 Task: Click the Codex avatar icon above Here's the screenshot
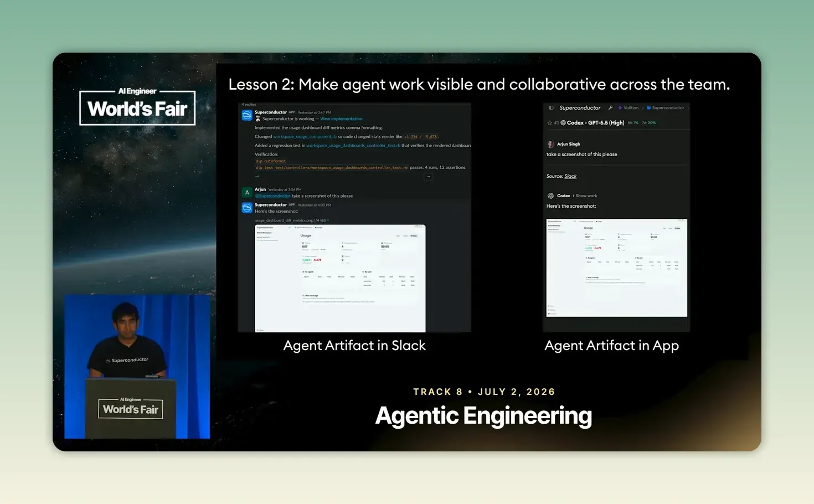pyautogui.click(x=550, y=196)
